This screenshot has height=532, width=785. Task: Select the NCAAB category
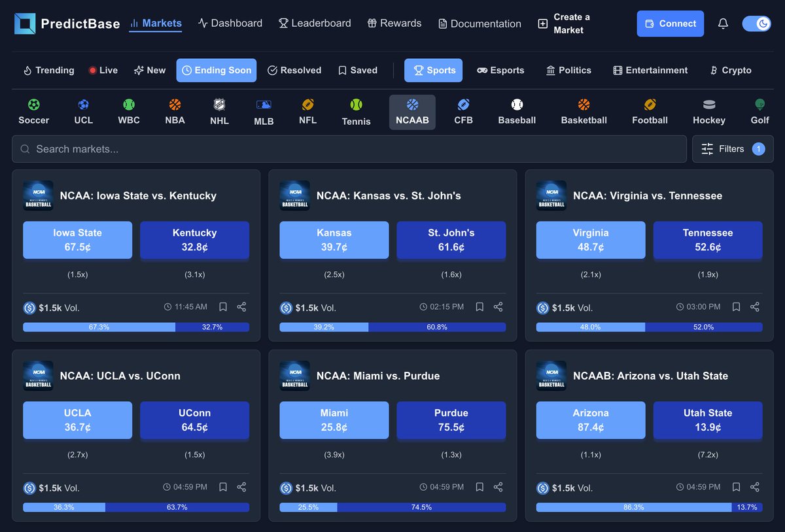412,112
